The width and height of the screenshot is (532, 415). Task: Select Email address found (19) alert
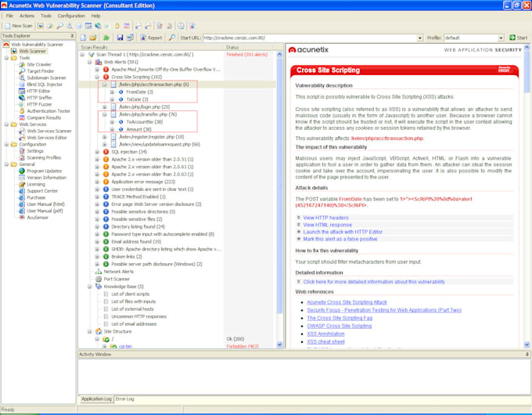pos(136,241)
